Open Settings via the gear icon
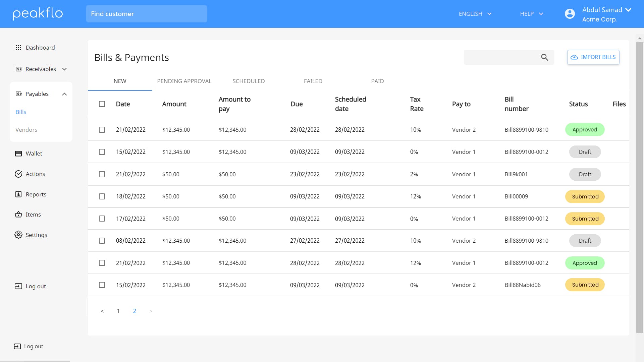 pos(18,235)
